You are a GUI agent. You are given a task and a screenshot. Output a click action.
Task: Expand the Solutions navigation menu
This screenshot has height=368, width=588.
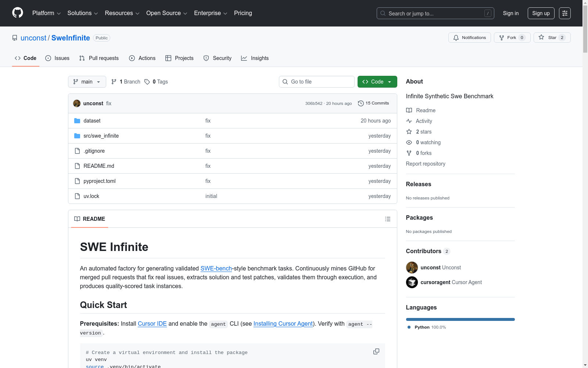coord(83,13)
